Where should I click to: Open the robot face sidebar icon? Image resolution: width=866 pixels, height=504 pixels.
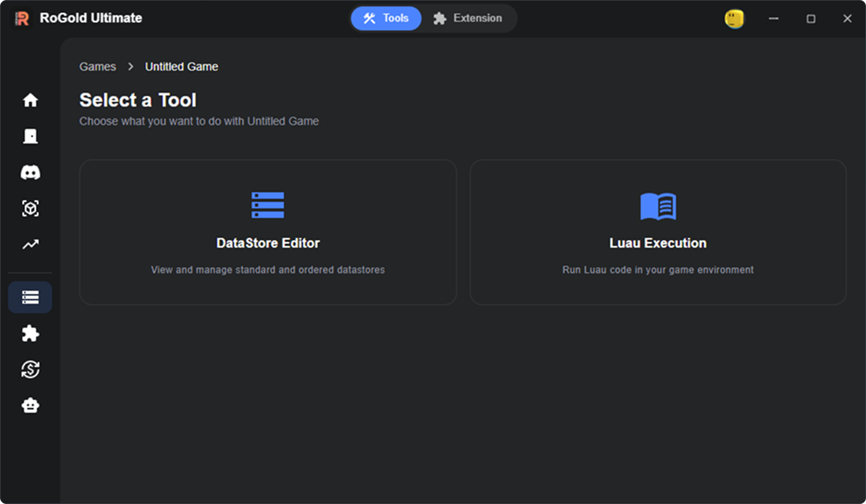[x=30, y=405]
